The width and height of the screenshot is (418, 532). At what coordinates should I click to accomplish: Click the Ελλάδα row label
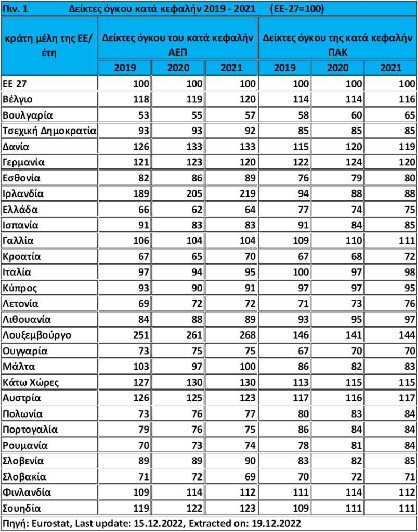[20, 210]
